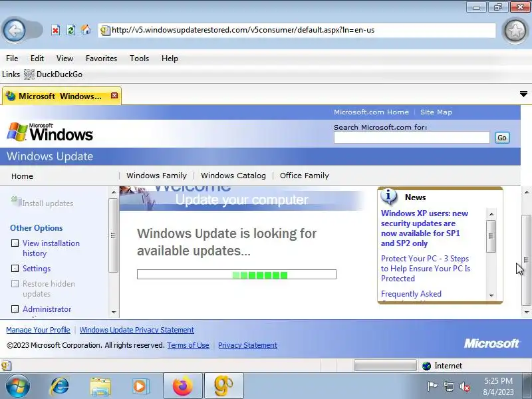Close the Microsoft Windows tab
532x399 pixels.
click(x=114, y=96)
